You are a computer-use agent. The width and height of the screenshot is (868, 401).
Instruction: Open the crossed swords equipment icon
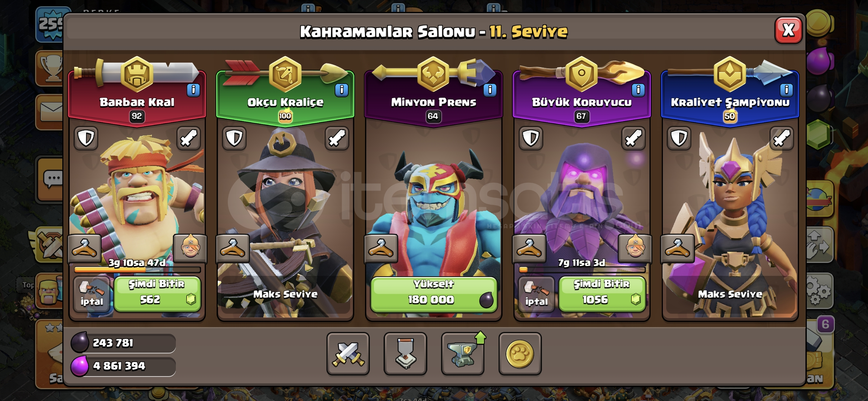click(x=348, y=354)
